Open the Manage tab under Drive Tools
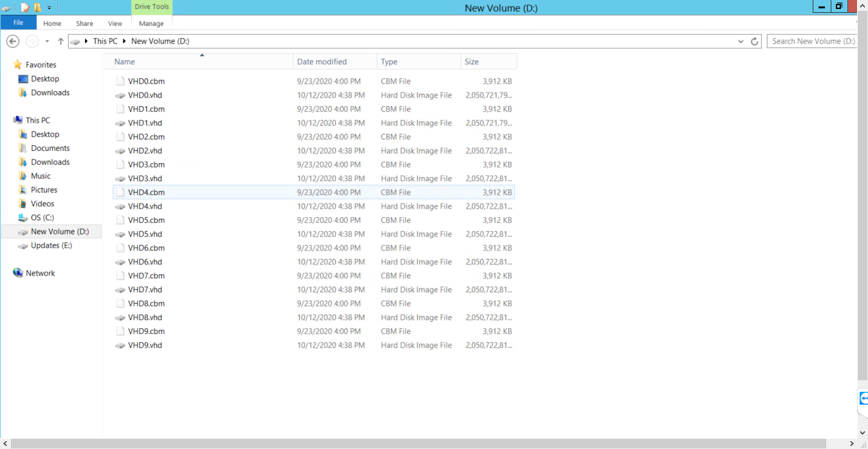Viewport: 868px width, 449px height. point(151,24)
